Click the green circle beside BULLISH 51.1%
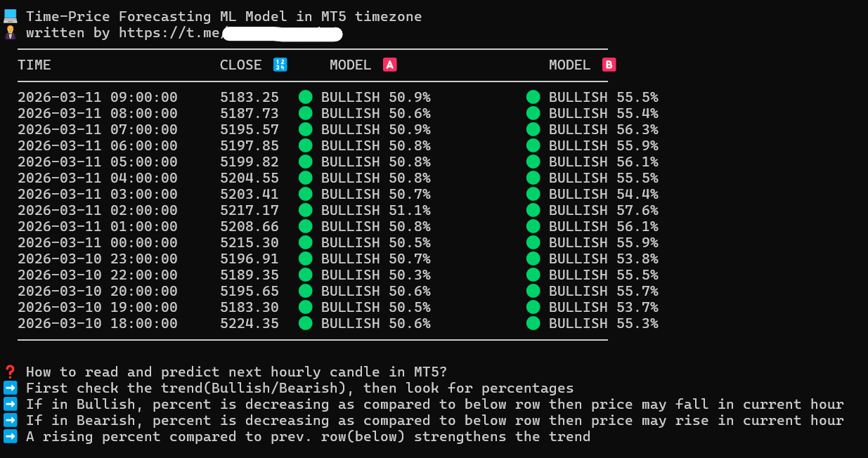868x458 pixels. (x=305, y=210)
